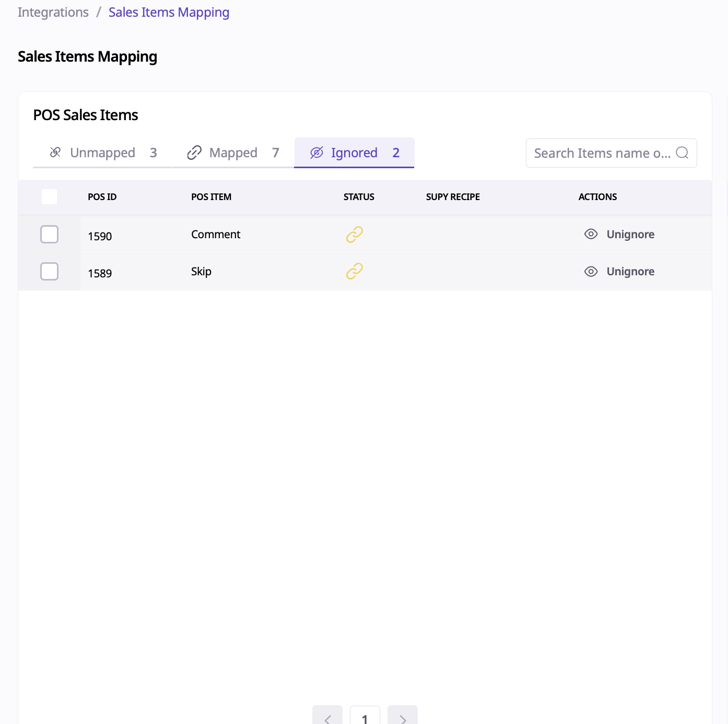Screen dimensions: 728x724
Task: Check the box for POS ID 1589
Action: (x=50, y=272)
